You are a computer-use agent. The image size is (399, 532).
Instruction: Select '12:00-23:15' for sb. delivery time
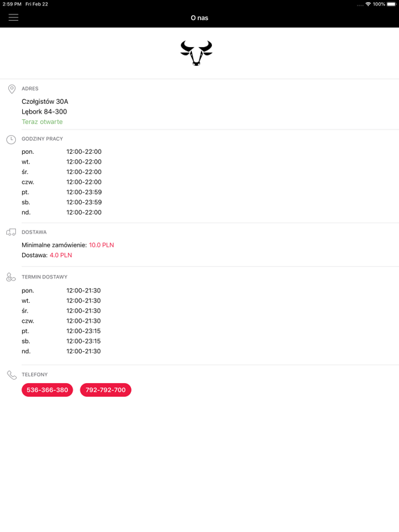(x=83, y=341)
